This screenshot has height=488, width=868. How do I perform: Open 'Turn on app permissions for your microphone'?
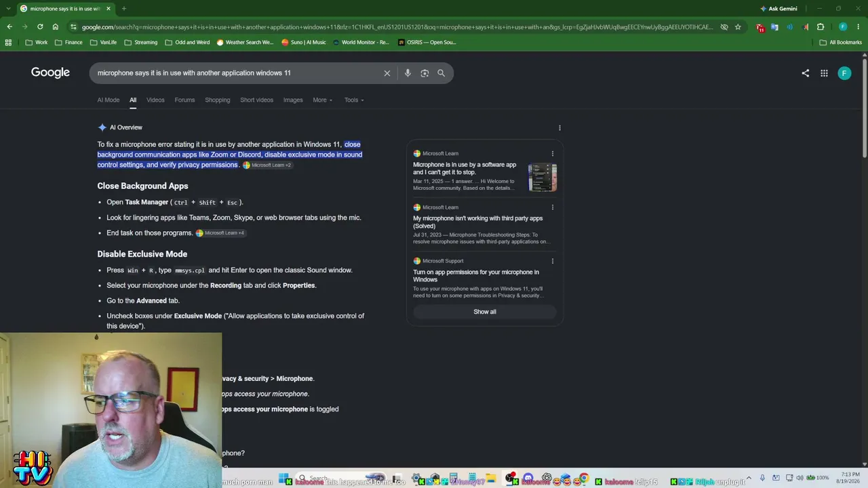pos(476,276)
